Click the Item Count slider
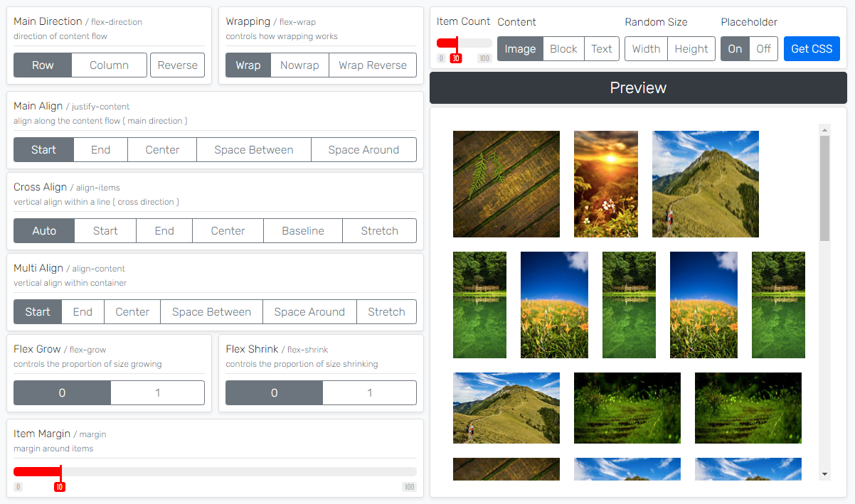 point(464,43)
